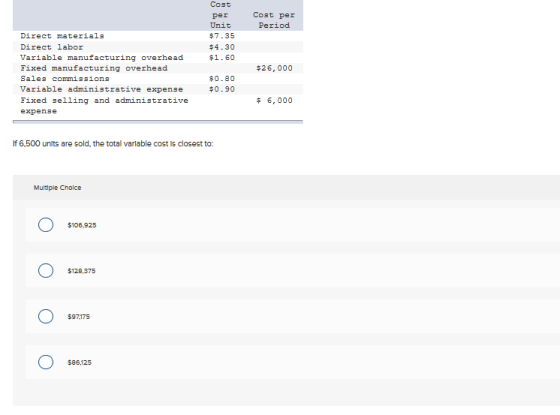Click the $7.35 cost per unit value
Viewport: 560px width, 415px height.
(x=222, y=36)
